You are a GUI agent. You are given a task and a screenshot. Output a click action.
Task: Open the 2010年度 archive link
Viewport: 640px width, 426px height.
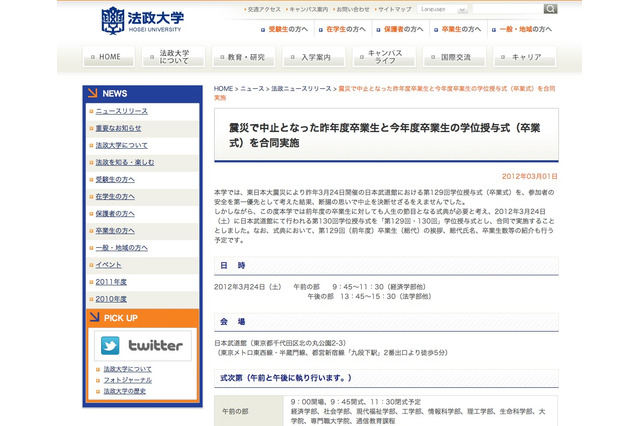111,300
